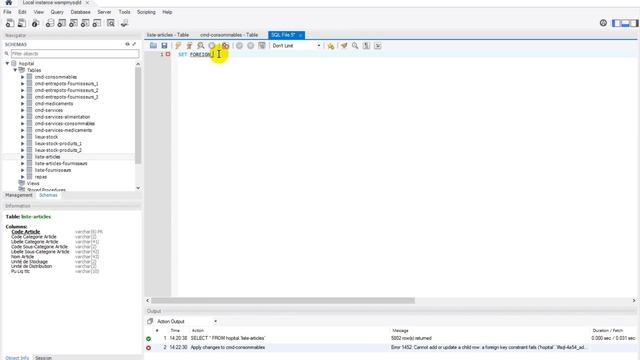Image resolution: width=640 pixels, height=360 pixels.
Task: Click the create stored procedure icon
Action: [85, 23]
